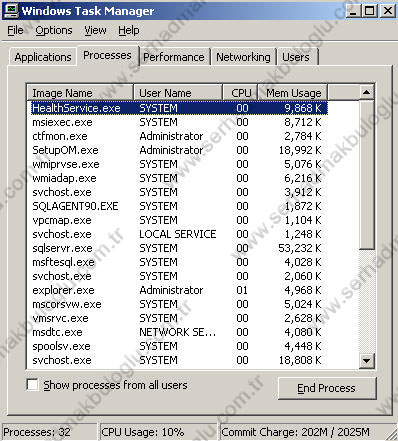Select svchost.exe run by LOCAL SERVICE

click(x=179, y=234)
